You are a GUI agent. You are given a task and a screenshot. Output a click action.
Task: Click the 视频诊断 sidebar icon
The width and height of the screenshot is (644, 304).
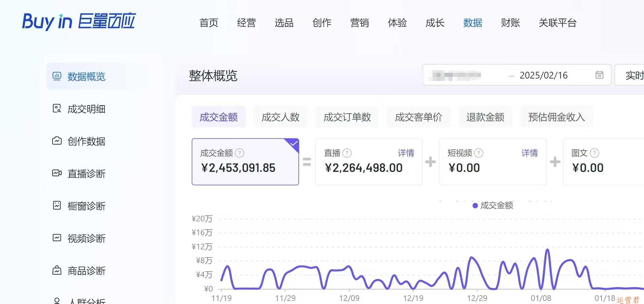click(x=57, y=238)
